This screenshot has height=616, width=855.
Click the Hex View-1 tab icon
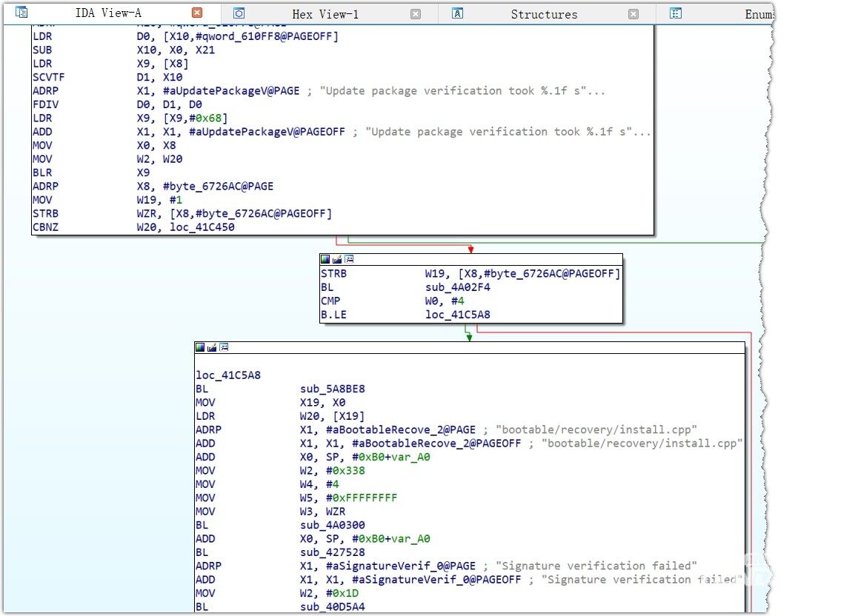[239, 13]
